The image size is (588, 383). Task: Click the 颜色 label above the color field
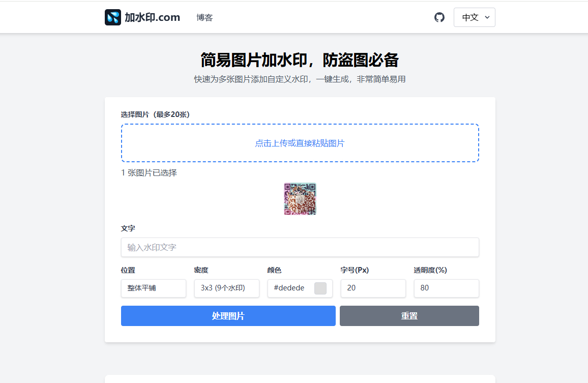(x=274, y=270)
